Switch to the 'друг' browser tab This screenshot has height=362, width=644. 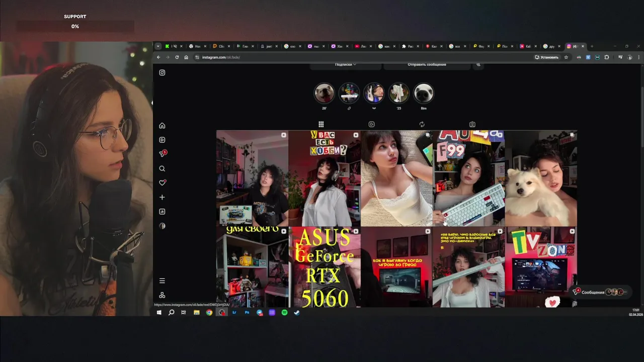click(x=551, y=46)
